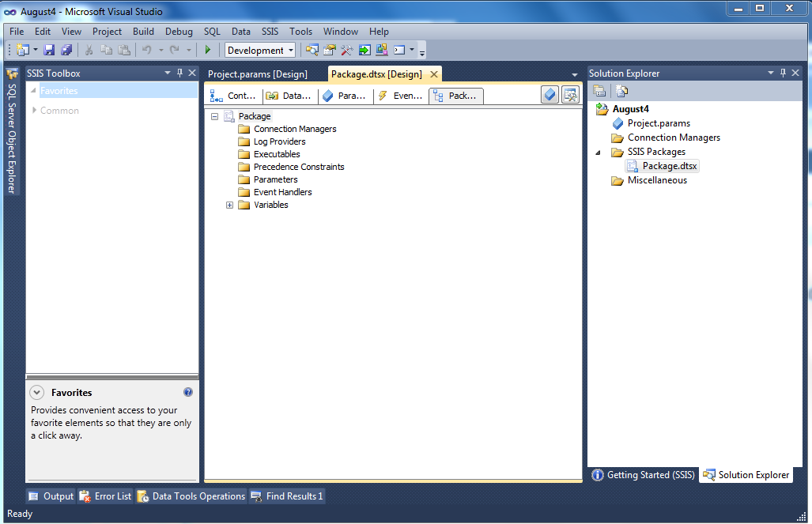Open the Output window tab
The height and width of the screenshot is (524, 812).
[x=51, y=496]
